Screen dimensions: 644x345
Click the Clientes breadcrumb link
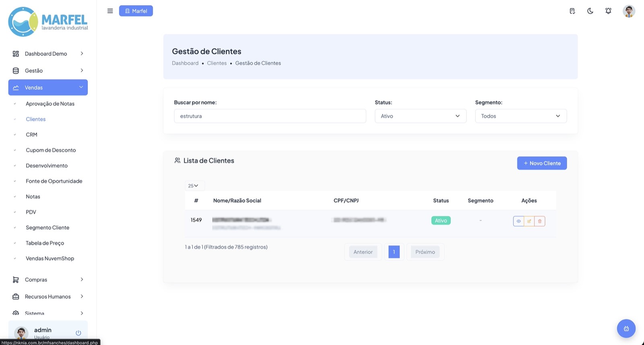click(x=217, y=63)
